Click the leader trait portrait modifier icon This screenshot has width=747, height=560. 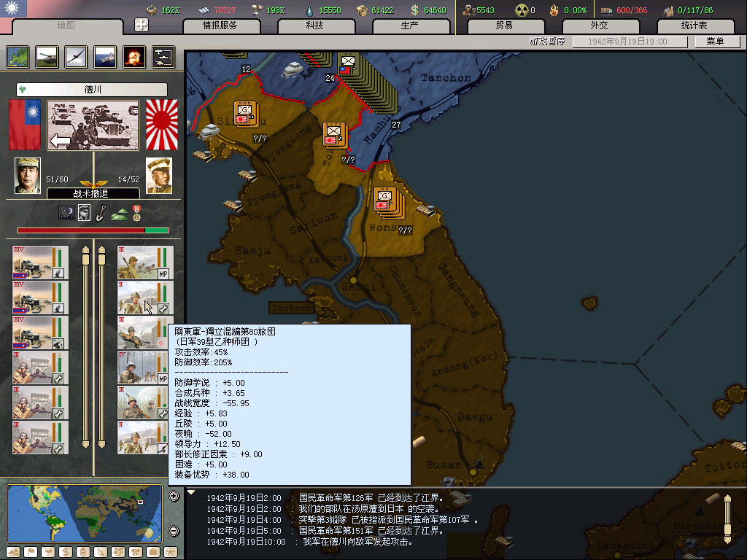click(x=85, y=213)
